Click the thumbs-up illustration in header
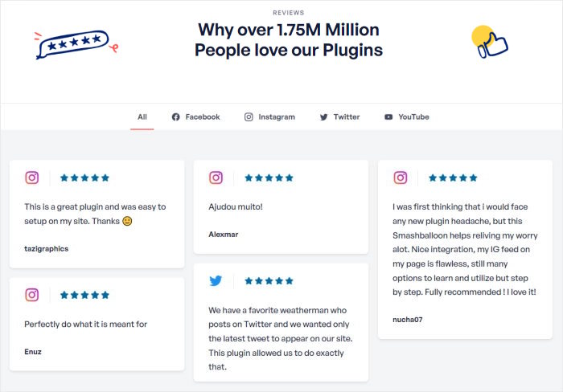Image resolution: width=563 pixels, height=392 pixels. coord(489,42)
